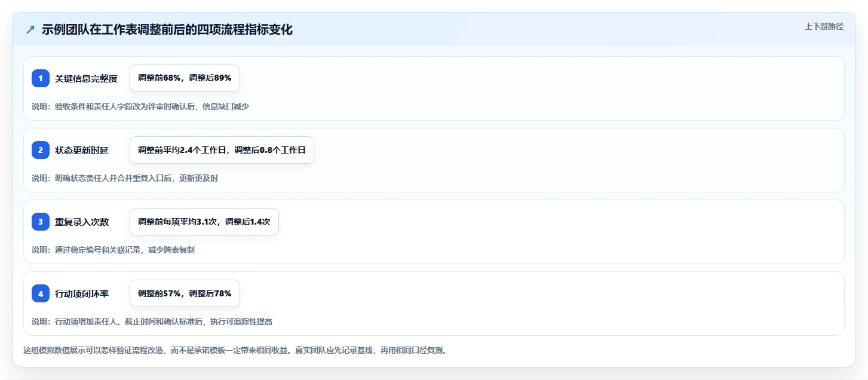The width and height of the screenshot is (868, 380).
Task: Click the note about 验收条件和责任人字段
Action: 140,106
